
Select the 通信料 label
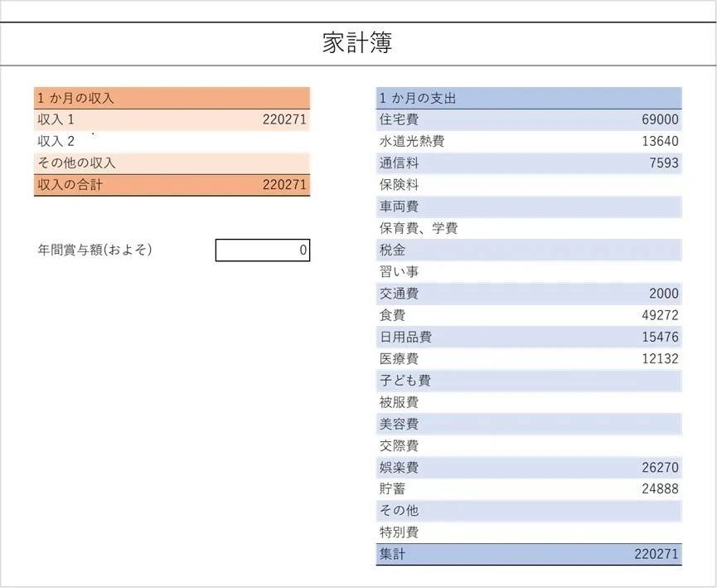[x=399, y=163]
